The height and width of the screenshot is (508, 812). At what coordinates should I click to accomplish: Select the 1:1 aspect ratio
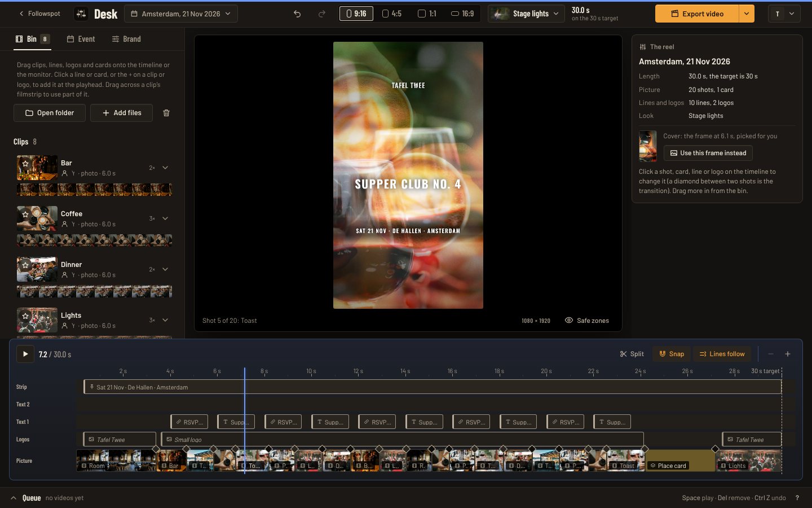coord(427,14)
